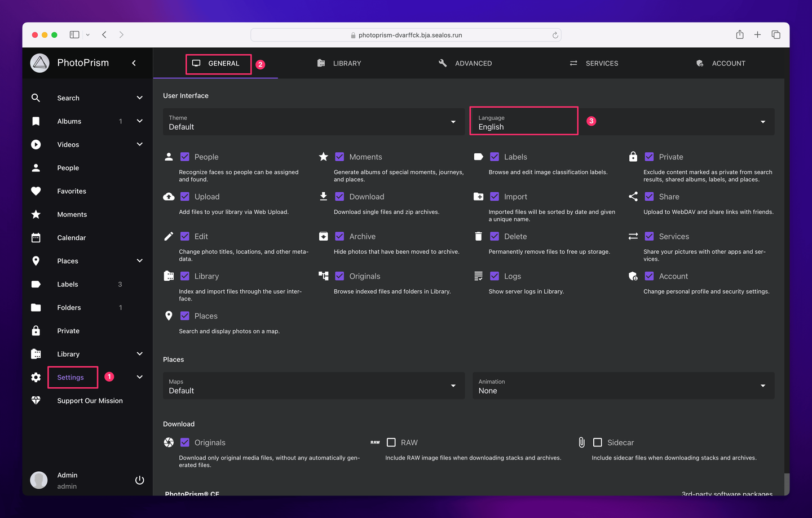Click the browser address bar
The height and width of the screenshot is (518, 812).
[406, 35]
